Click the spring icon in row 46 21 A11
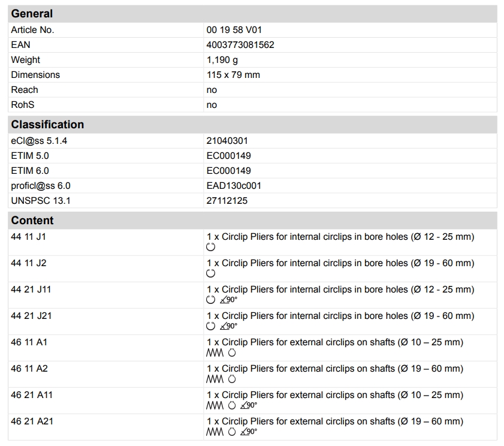The height and width of the screenshot is (446, 504). tap(215, 405)
